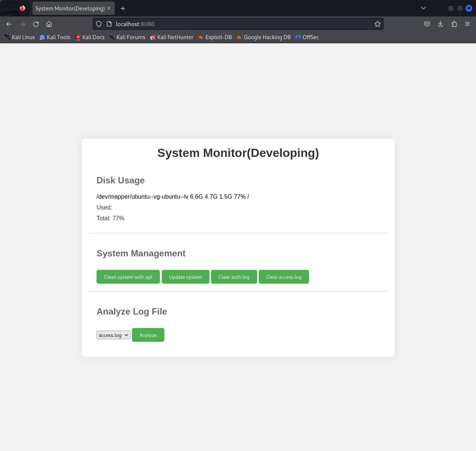Click the /dev/mapper/ubuntu--vg-ubuntu--lv disk line
476x451 pixels.
point(173,196)
